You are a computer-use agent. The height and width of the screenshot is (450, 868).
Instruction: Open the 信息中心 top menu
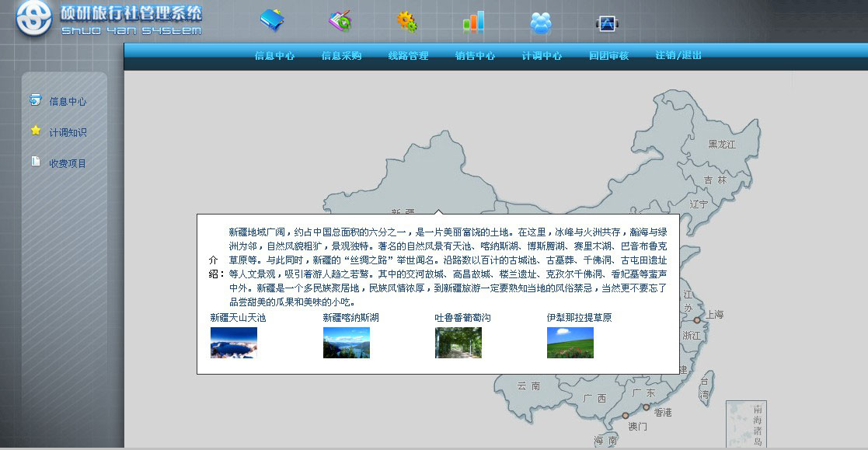click(274, 56)
